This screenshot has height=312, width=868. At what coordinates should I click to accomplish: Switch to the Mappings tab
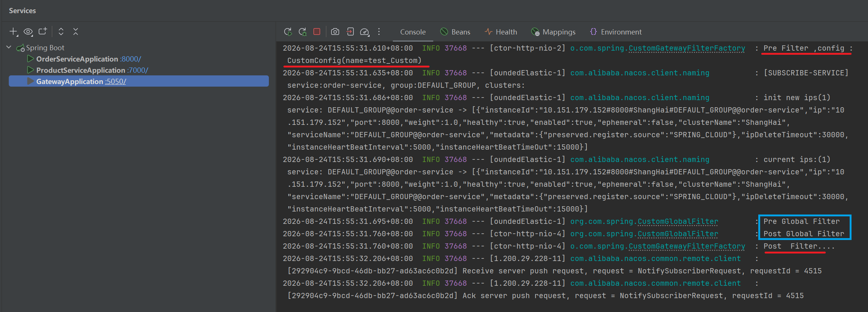(x=553, y=32)
